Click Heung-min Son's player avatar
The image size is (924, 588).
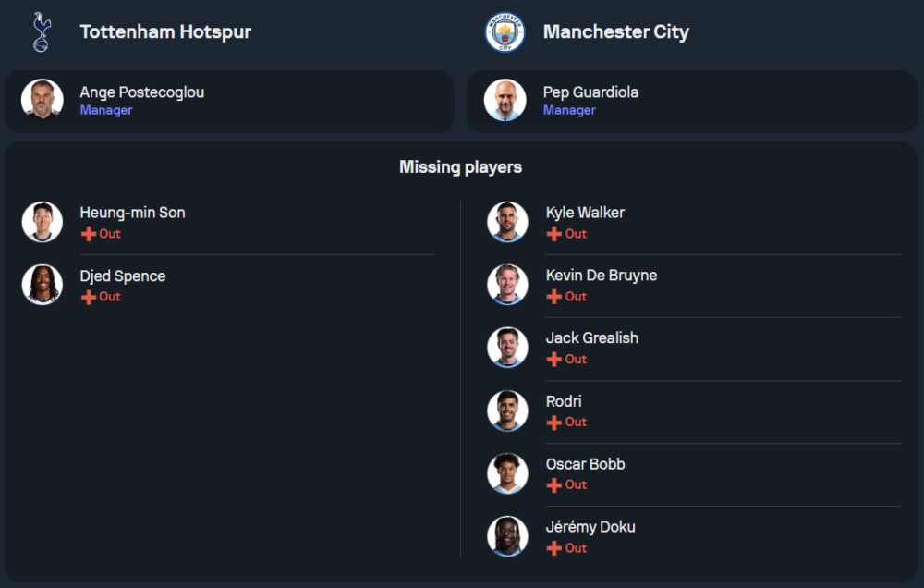pos(43,222)
